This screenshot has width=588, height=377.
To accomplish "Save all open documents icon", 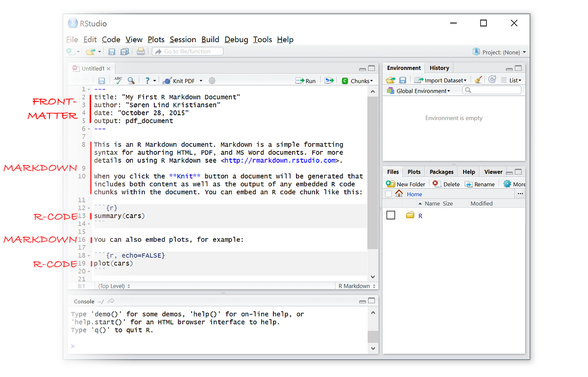I will click(x=124, y=51).
